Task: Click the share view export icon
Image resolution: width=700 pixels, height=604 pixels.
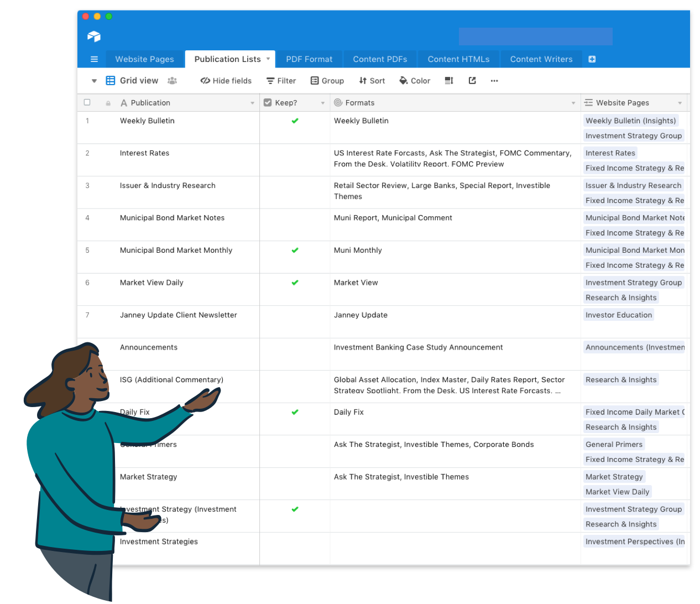Action: coord(472,81)
